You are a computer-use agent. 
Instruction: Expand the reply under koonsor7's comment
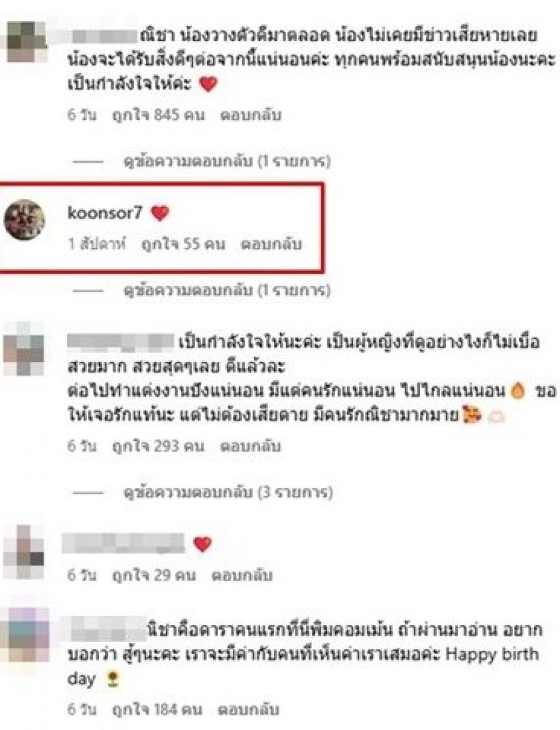coord(227,290)
